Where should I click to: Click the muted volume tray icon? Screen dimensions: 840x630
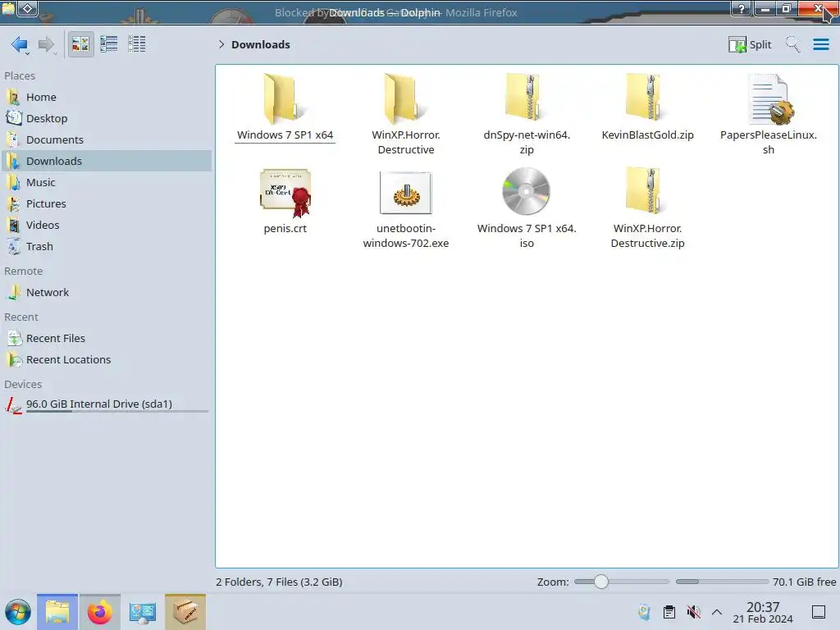point(693,612)
